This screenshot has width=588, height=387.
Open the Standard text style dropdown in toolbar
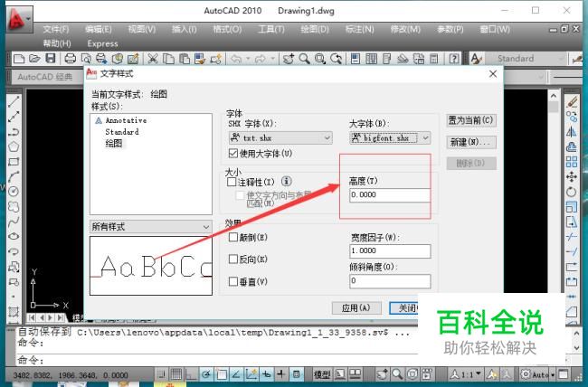tap(525, 59)
